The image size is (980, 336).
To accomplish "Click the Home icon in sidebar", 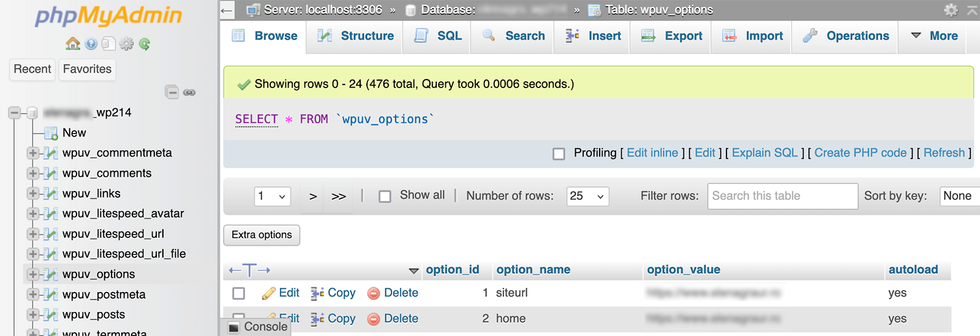I will coord(73,44).
